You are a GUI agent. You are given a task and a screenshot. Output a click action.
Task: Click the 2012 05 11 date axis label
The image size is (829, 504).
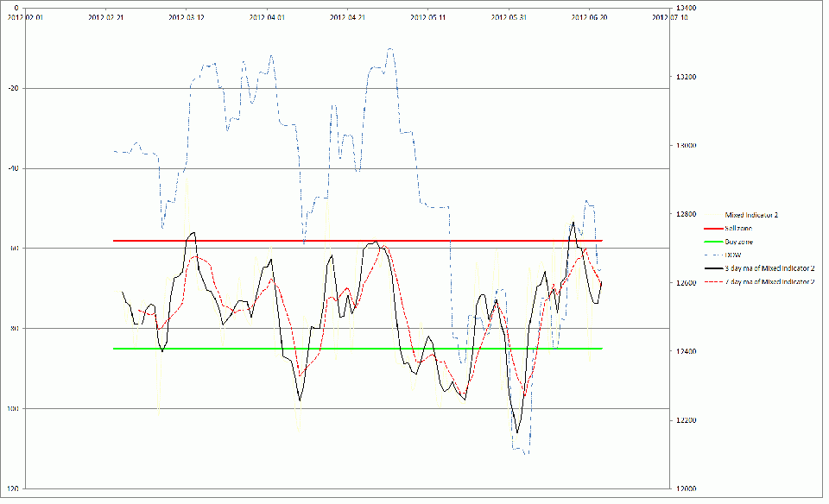pyautogui.click(x=430, y=16)
